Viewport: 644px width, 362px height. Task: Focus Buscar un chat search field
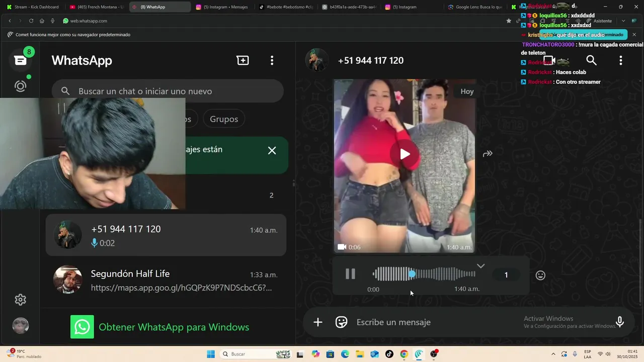pyautogui.click(x=168, y=91)
